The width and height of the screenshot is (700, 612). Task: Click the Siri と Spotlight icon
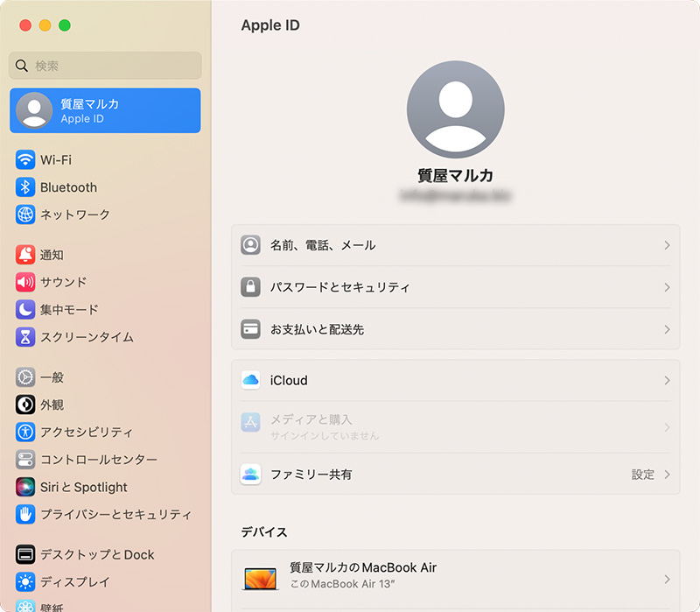[25, 487]
